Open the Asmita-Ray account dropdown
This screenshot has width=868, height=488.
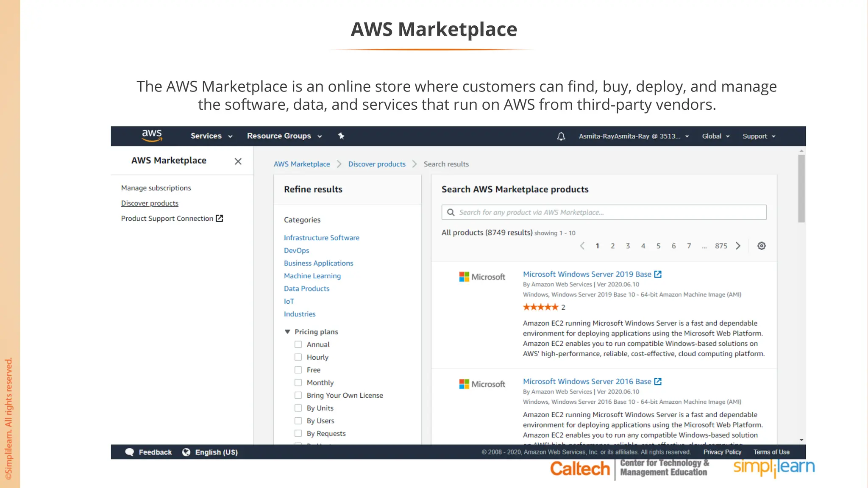coord(634,136)
